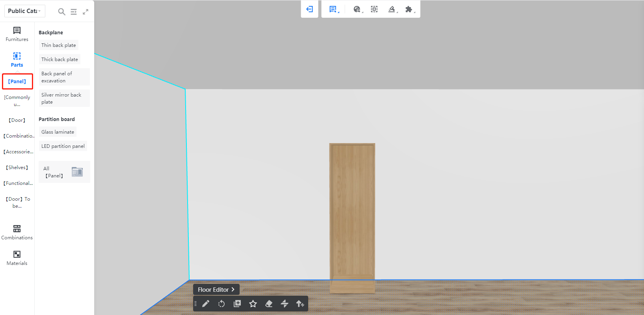
Task: Click the duplicate icon with plus sign
Action: point(237,304)
